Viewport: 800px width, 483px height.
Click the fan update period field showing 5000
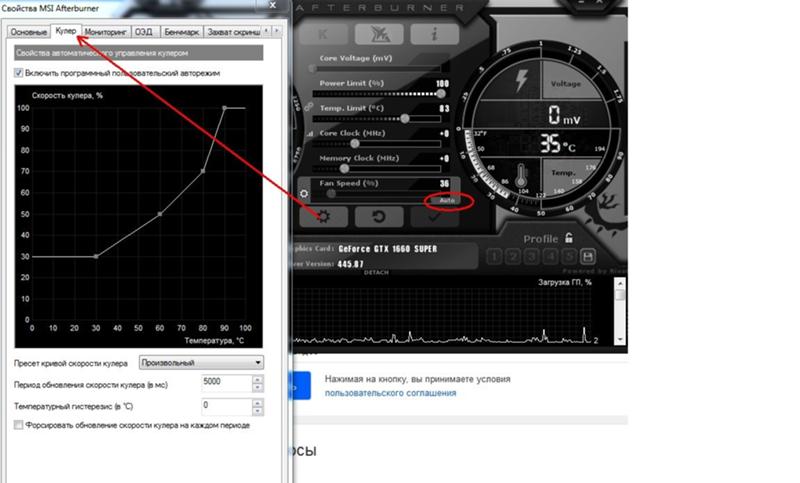point(227,383)
